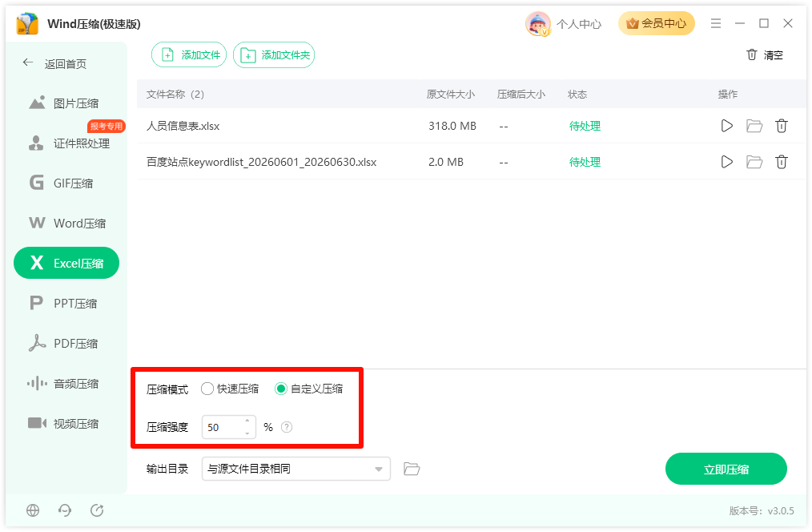The width and height of the screenshot is (812, 532).
Task: Select Excel压缩 in sidebar
Action: click(x=66, y=263)
